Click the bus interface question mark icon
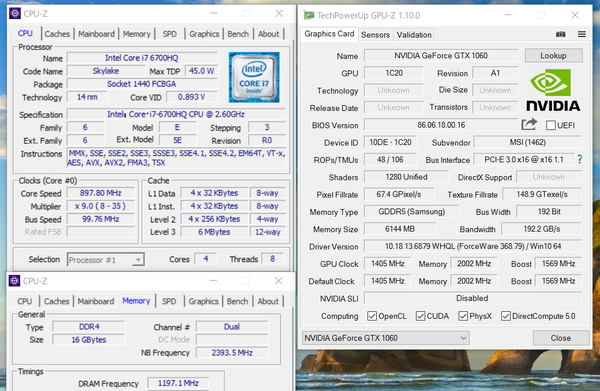The width and height of the screenshot is (600, 391). (x=580, y=160)
